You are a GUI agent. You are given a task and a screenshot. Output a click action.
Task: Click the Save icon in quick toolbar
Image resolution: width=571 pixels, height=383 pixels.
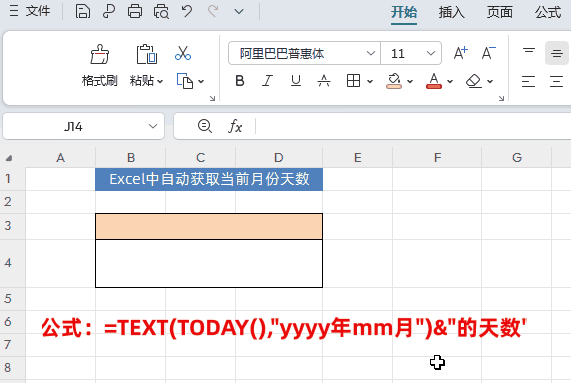83,11
